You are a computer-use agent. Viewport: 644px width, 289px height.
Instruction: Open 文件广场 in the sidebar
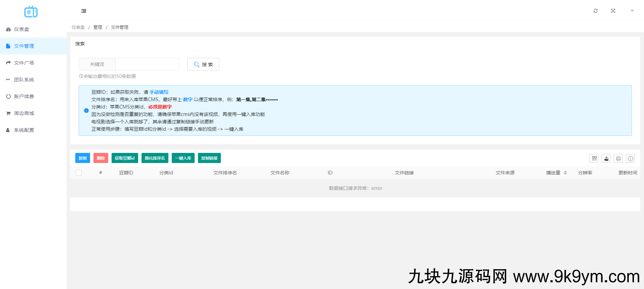(33, 63)
